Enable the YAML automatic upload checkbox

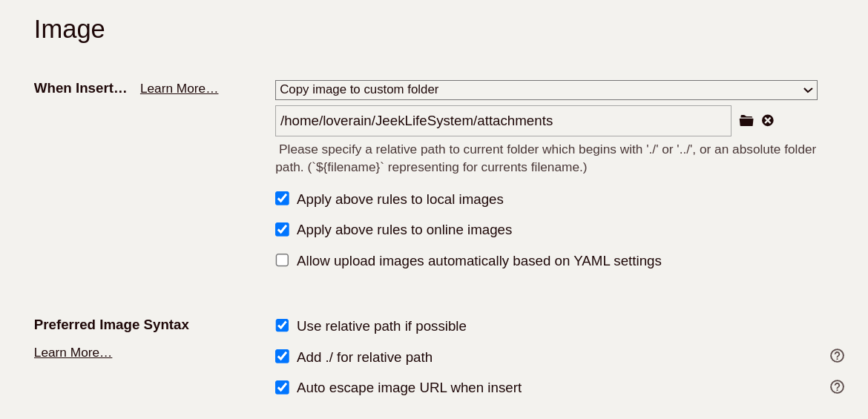pyautogui.click(x=282, y=260)
